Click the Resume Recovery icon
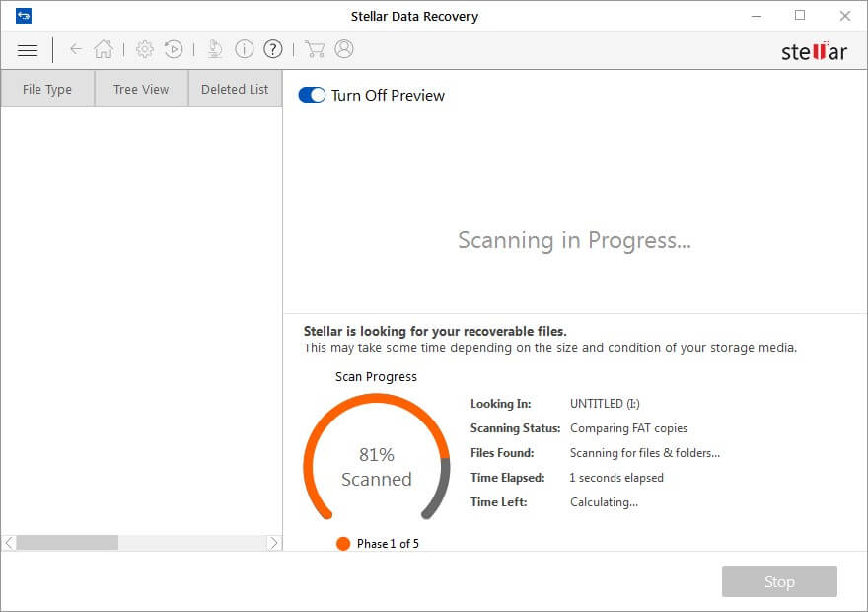The width and height of the screenshot is (868, 612). (174, 48)
